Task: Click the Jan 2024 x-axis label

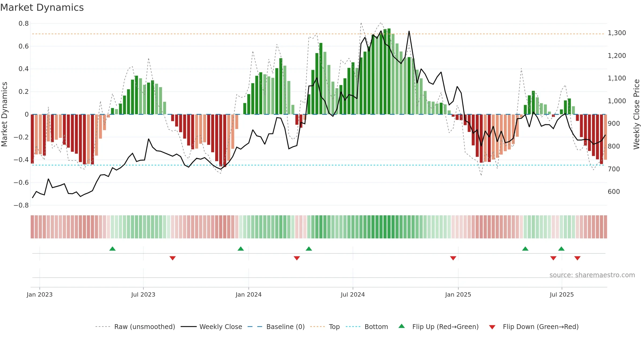Action: coord(249,294)
